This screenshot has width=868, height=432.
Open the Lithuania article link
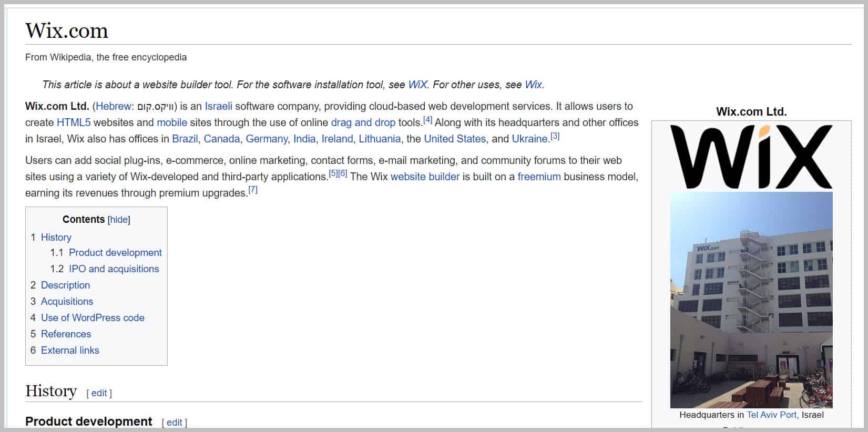click(x=380, y=139)
